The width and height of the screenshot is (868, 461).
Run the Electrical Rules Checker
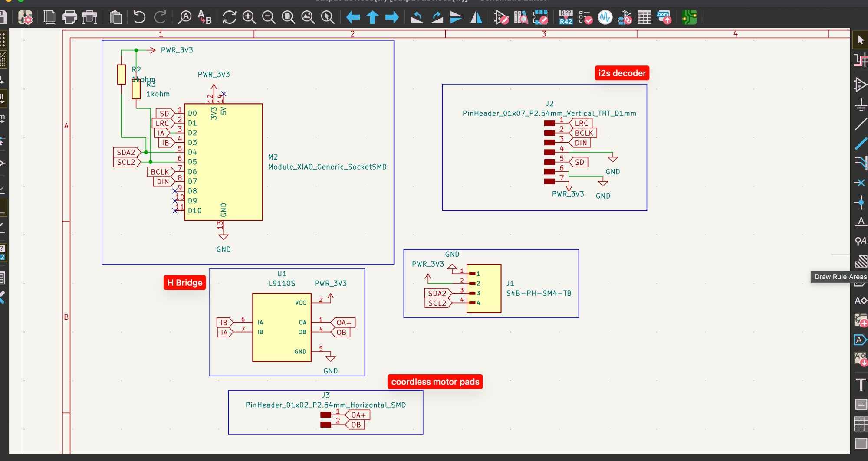(585, 17)
